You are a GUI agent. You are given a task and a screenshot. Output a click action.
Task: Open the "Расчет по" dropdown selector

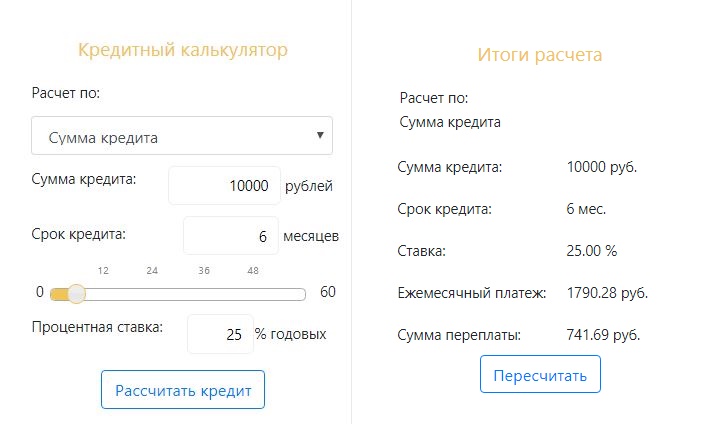pos(181,136)
